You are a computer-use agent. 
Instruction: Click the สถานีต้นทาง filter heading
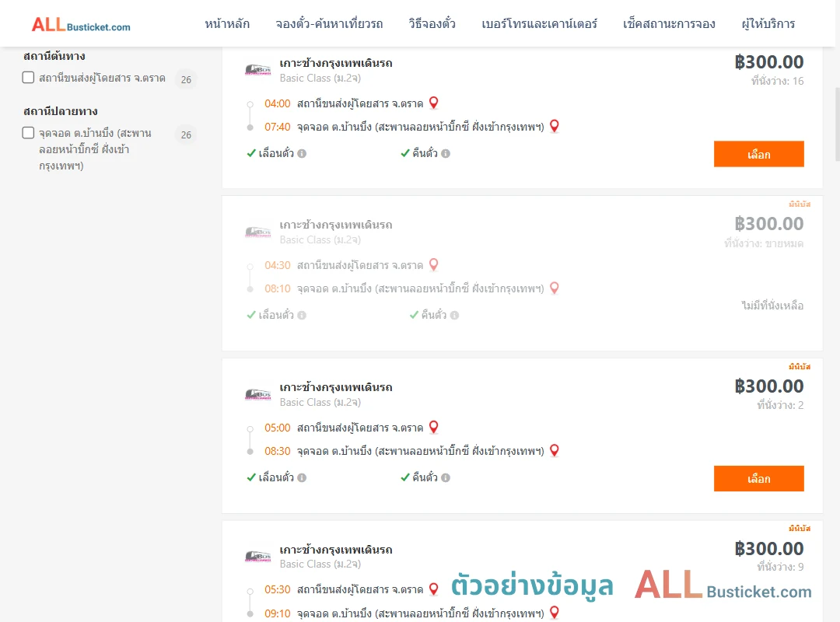[54, 56]
